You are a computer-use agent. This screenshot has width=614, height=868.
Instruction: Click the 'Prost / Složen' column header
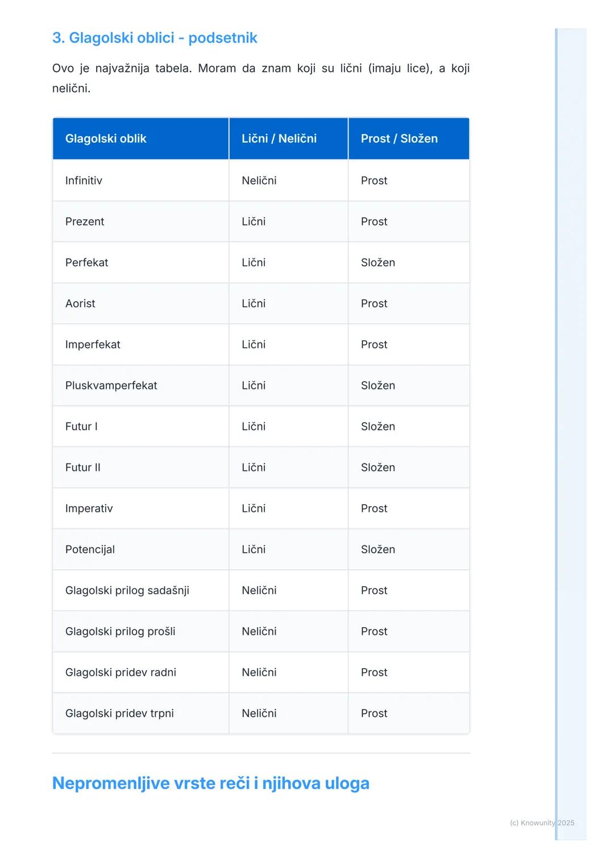(399, 139)
